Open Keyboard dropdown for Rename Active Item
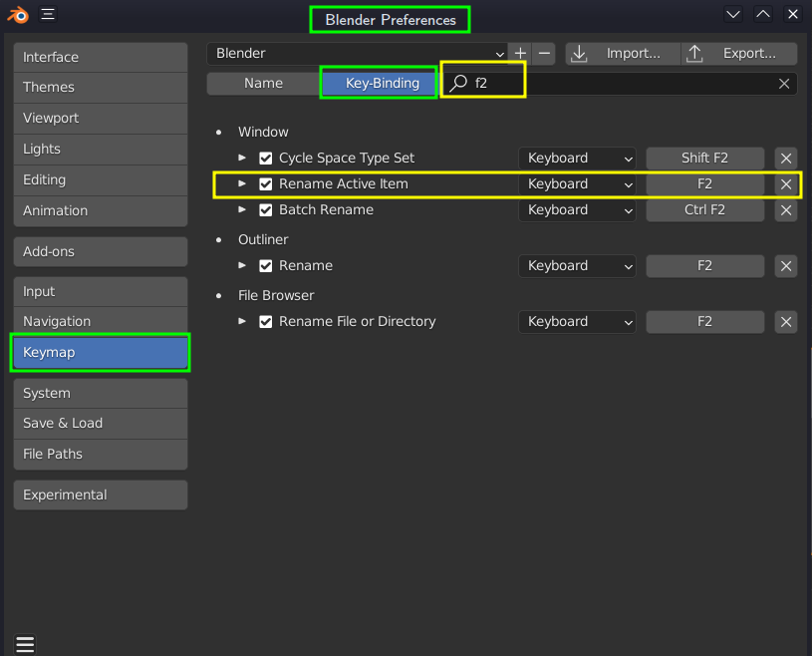Screen dimensions: 812x656 tap(577, 184)
